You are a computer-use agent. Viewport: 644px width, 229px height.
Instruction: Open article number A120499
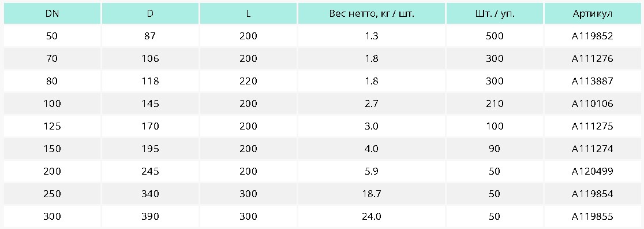(x=593, y=171)
